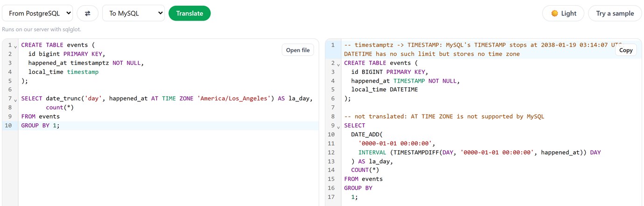Click the "-- not translated: AT TIME ZONE" comment
Image resolution: width=644 pixels, height=206 pixels.
coord(444,116)
